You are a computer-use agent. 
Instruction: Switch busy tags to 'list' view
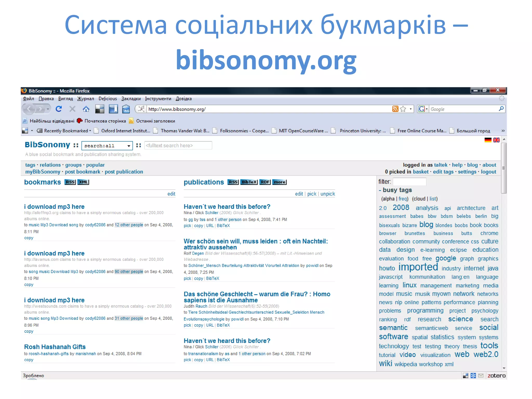click(433, 199)
